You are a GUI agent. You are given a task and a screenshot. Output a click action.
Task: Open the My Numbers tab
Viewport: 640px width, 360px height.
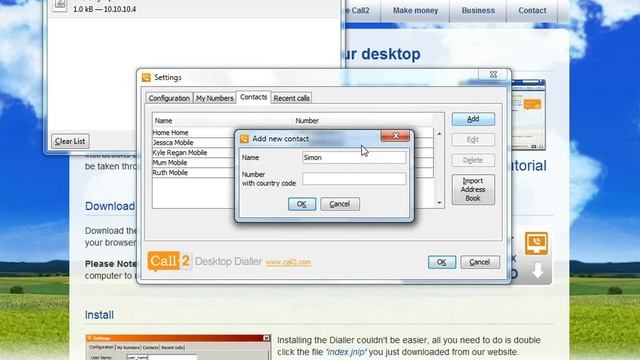coord(214,98)
